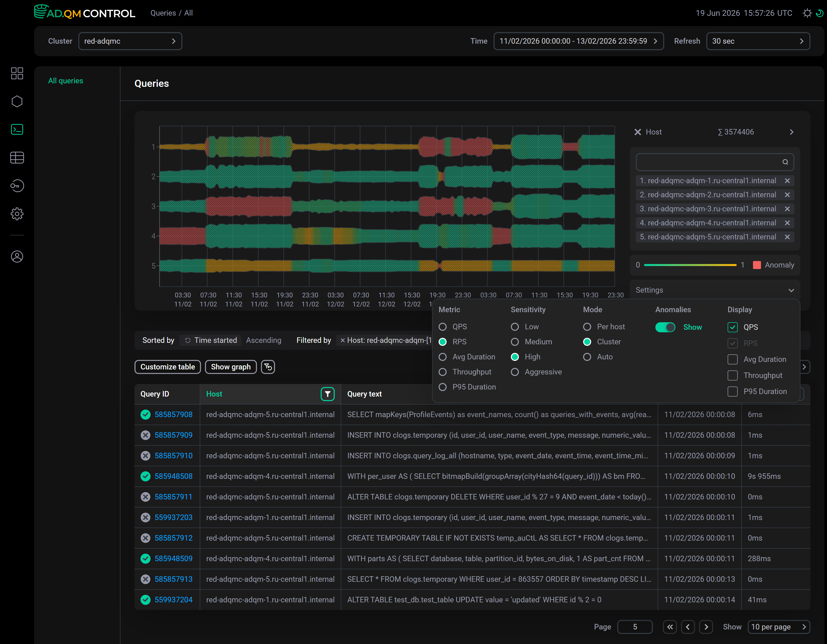Viewport: 827px width, 644px height.
Task: Click the Anomaly red color swatch
Action: pos(756,265)
